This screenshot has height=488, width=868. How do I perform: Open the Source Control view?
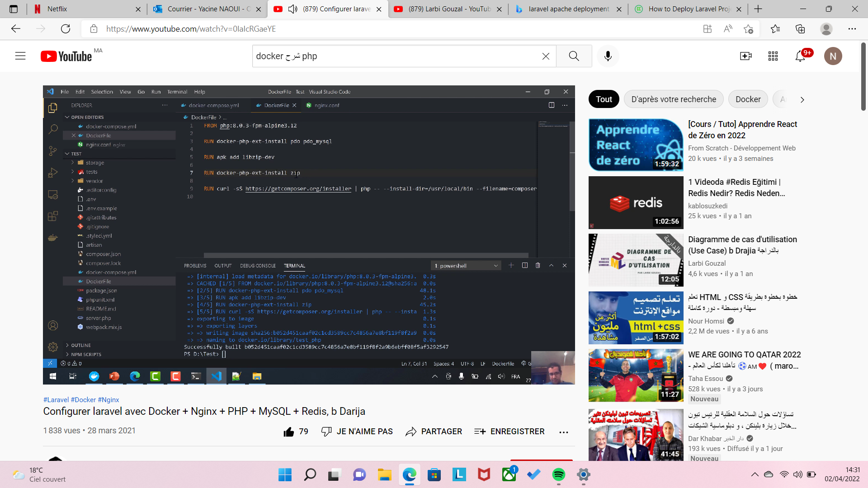pyautogui.click(x=53, y=150)
